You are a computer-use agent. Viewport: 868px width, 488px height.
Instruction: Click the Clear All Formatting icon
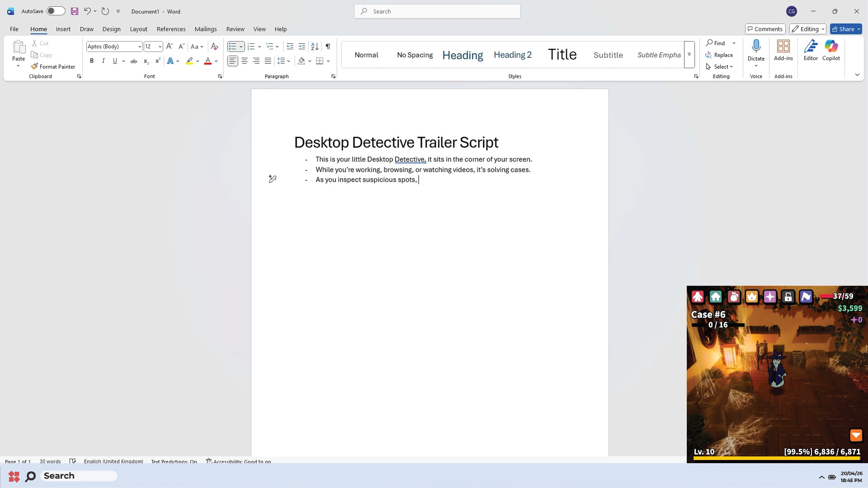coord(215,47)
